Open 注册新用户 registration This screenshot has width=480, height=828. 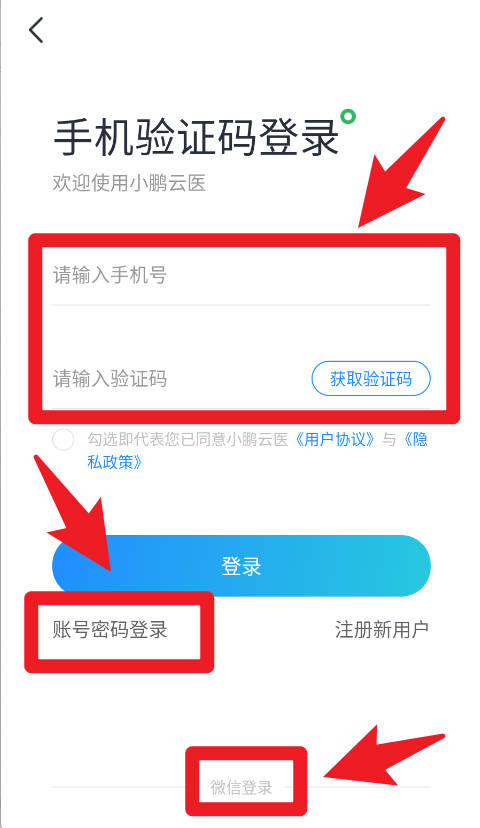(382, 629)
